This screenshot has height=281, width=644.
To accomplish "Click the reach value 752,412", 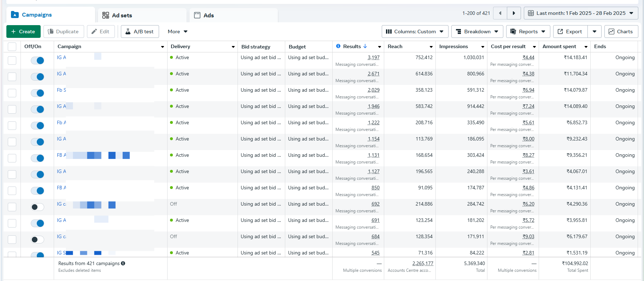I will 424,57.
